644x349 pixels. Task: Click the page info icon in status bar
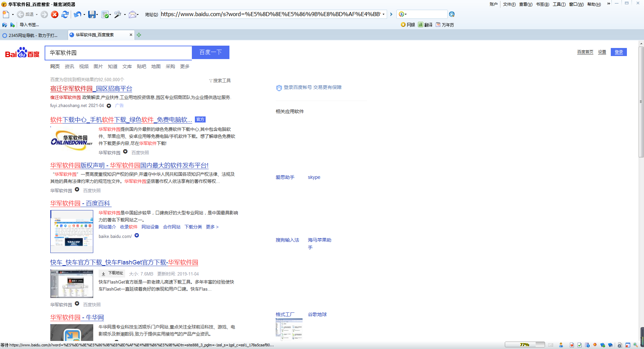[587, 345]
